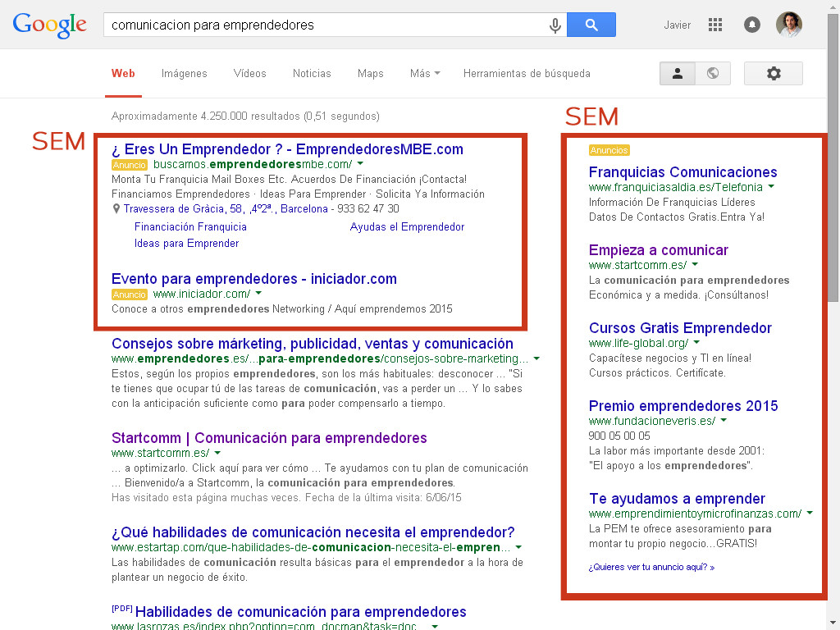
Task: Open the Noticias tab
Action: click(312, 73)
